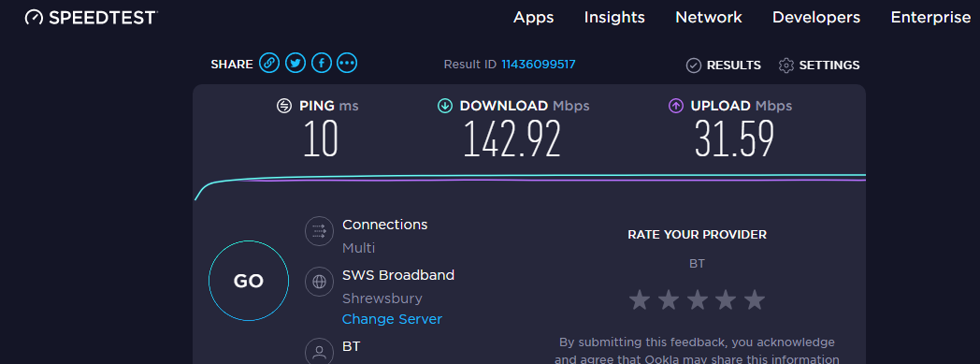Start a new test with GO
Screen dimensions: 980x364
click(249, 281)
